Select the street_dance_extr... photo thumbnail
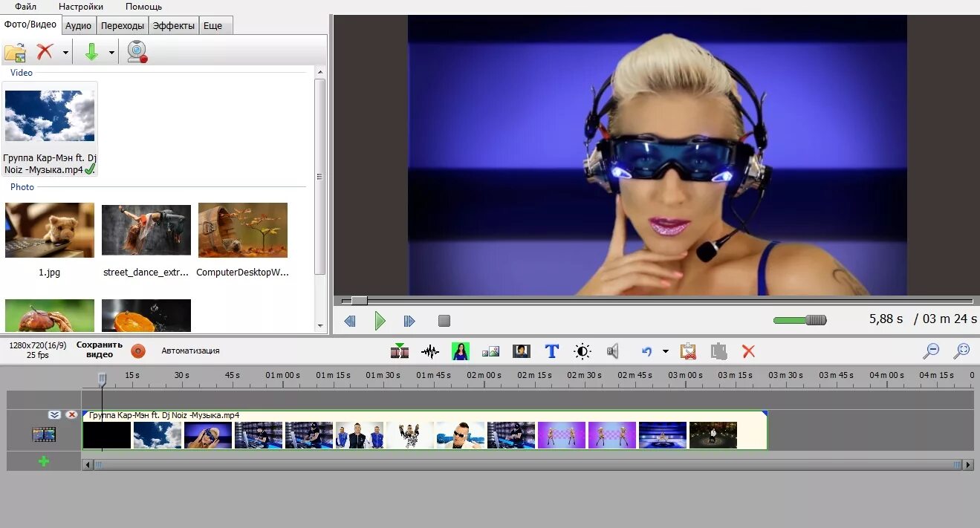Screen dimensions: 980x528 (x=146, y=231)
